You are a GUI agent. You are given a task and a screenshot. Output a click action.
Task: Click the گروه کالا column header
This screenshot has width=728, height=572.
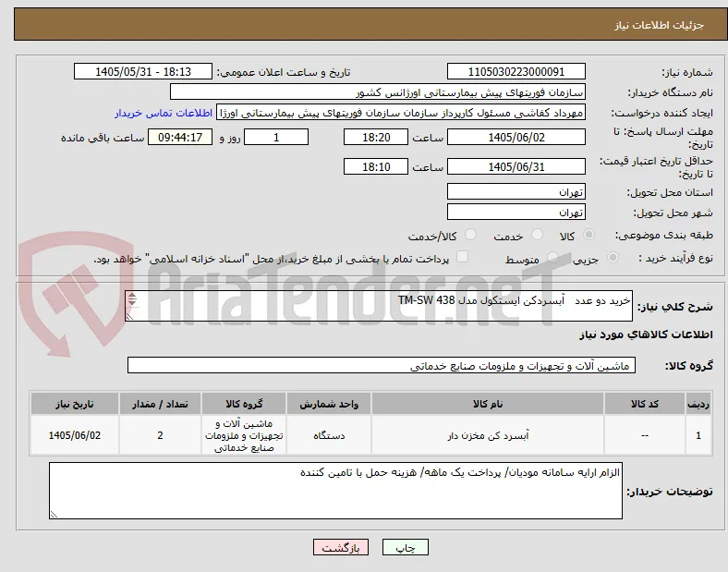click(x=244, y=404)
